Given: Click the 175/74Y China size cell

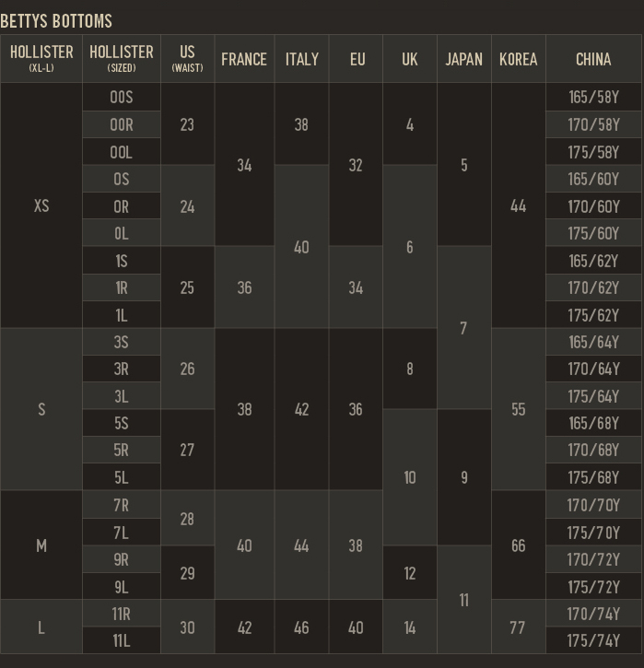Looking at the screenshot, I should pyautogui.click(x=593, y=639).
